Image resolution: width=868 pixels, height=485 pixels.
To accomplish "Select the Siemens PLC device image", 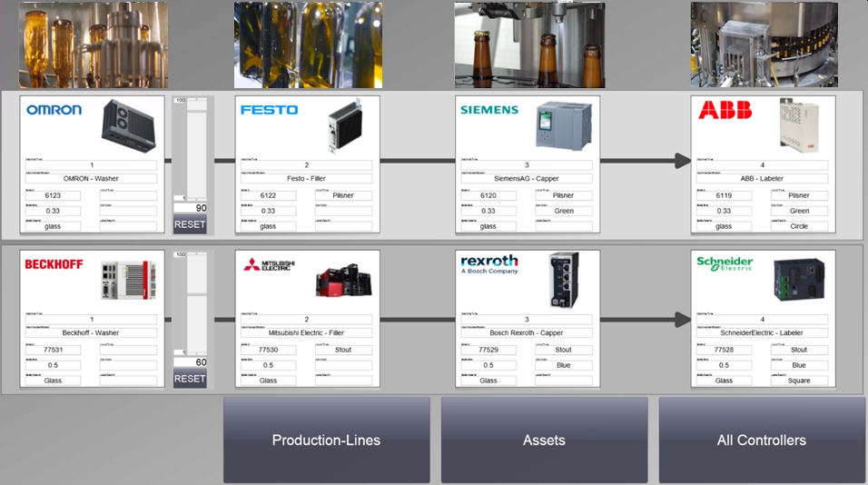I will [564, 125].
